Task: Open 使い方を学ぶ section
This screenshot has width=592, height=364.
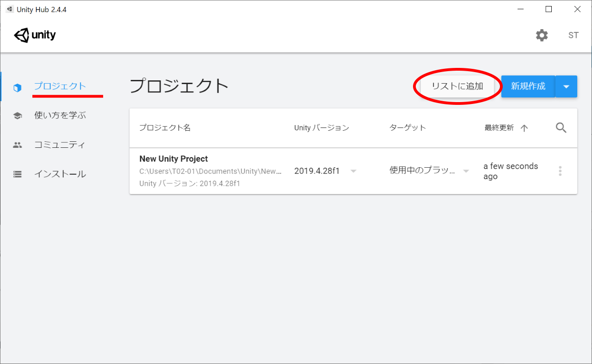Action: pos(60,115)
